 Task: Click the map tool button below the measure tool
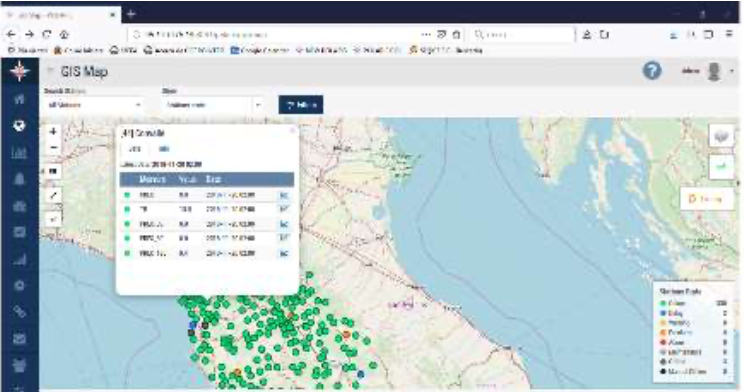coord(54,219)
